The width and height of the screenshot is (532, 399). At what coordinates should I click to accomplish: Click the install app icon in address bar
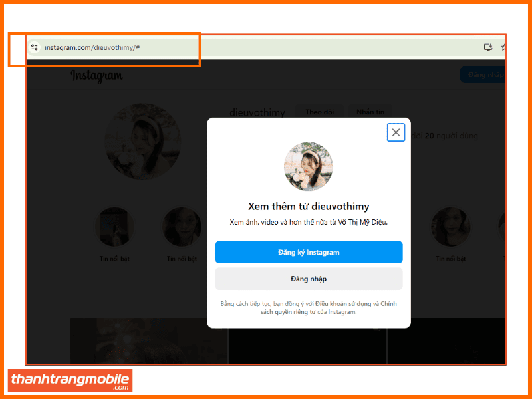point(488,47)
